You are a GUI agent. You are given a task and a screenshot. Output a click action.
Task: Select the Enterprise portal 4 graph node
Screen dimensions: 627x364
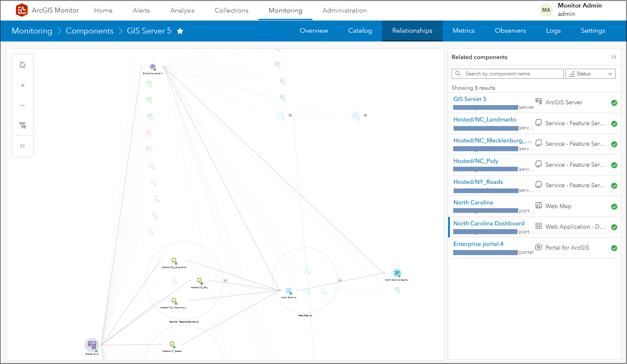[153, 67]
